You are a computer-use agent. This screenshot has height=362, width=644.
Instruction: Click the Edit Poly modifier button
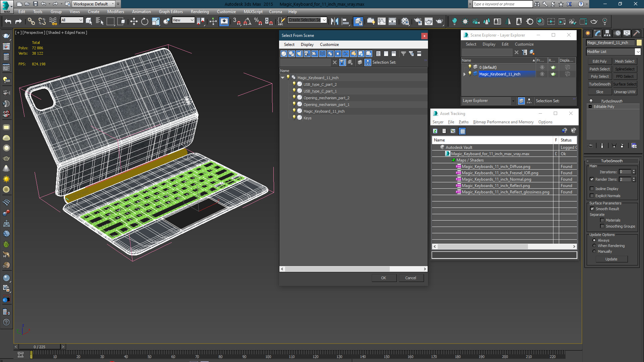coord(599,61)
